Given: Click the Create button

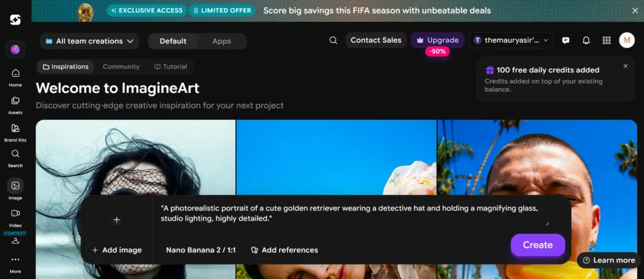Looking at the screenshot, I should click(538, 245).
